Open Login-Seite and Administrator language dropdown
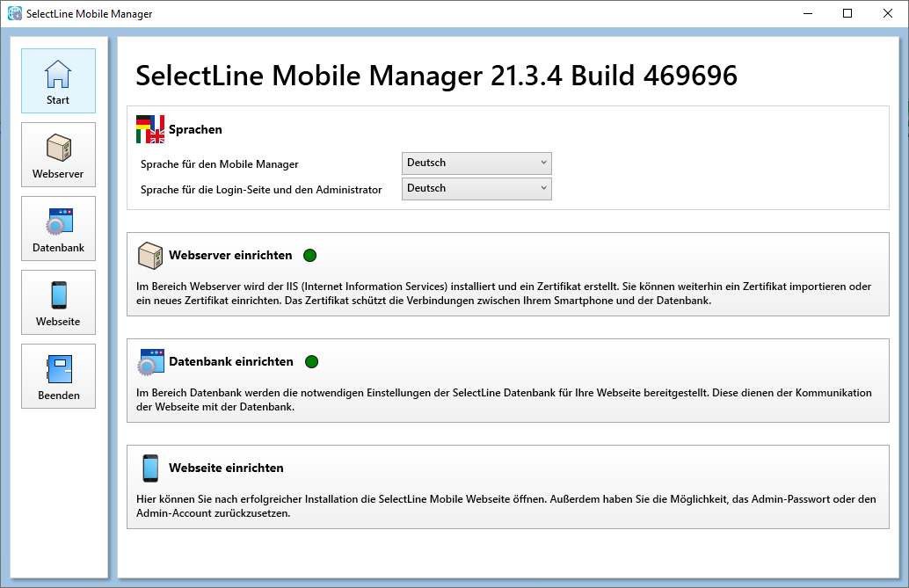Image resolution: width=909 pixels, height=588 pixels. click(x=476, y=188)
